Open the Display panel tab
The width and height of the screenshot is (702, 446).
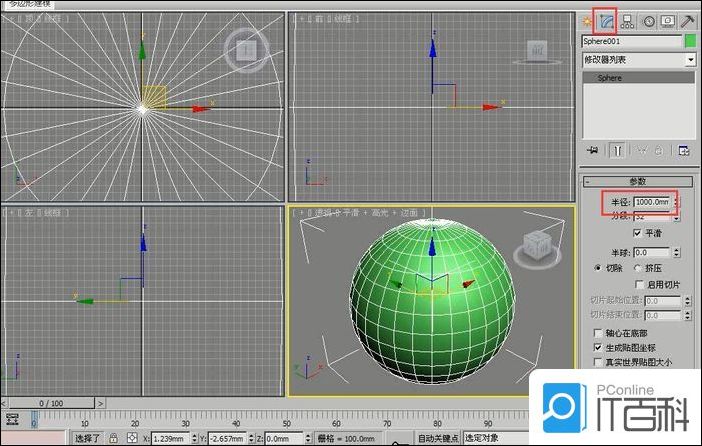tap(667, 20)
